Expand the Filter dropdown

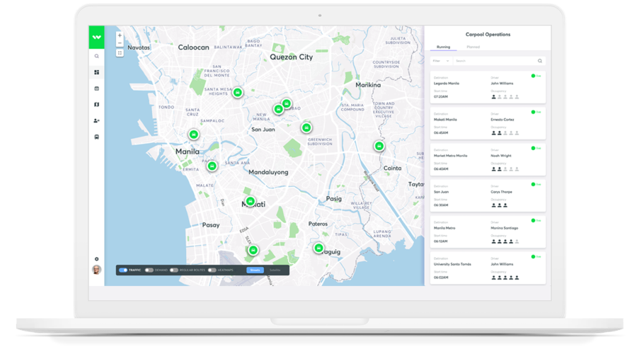(x=441, y=61)
